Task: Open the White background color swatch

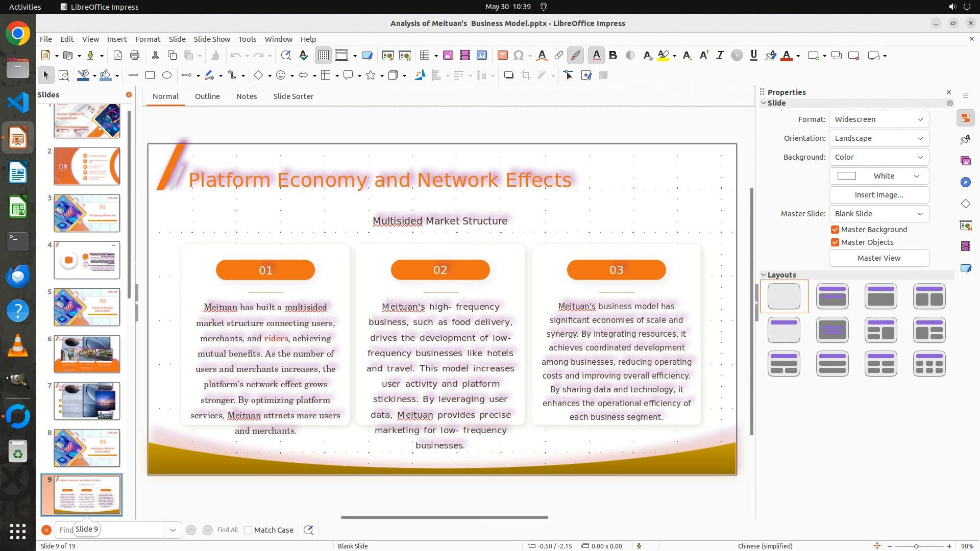Action: (x=878, y=176)
